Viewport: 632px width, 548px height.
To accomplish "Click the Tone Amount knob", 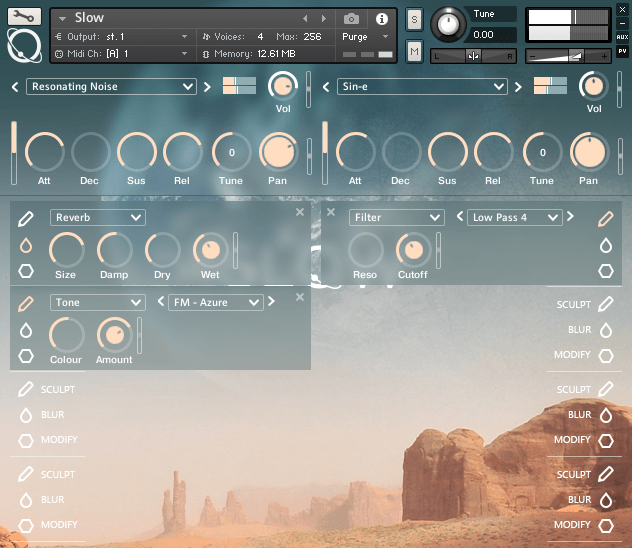I will coord(114,335).
